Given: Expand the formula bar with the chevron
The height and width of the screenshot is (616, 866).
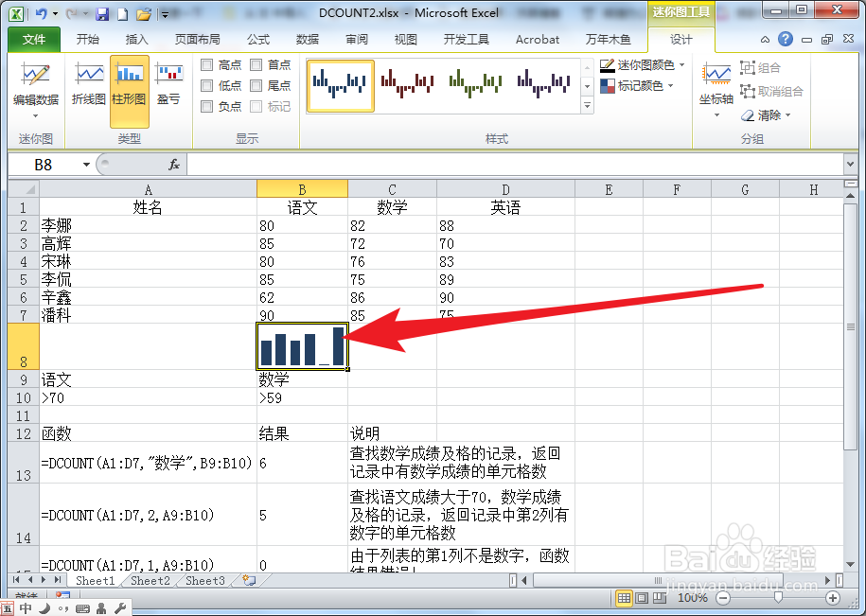Looking at the screenshot, I should [x=850, y=165].
